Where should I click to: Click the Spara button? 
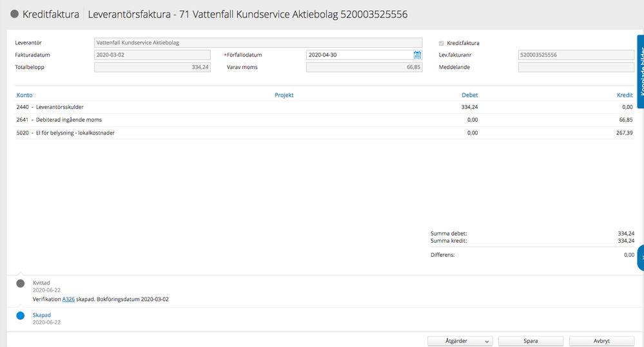pyautogui.click(x=531, y=341)
